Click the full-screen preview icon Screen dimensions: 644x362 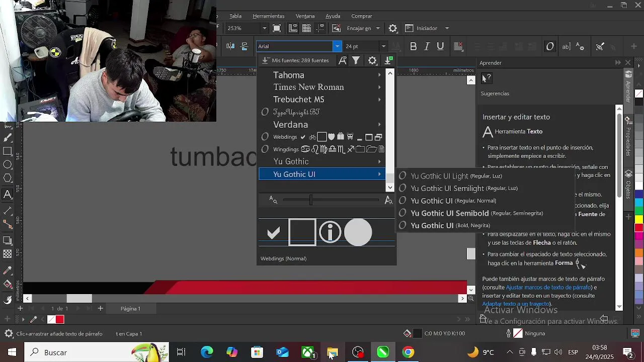click(x=277, y=28)
